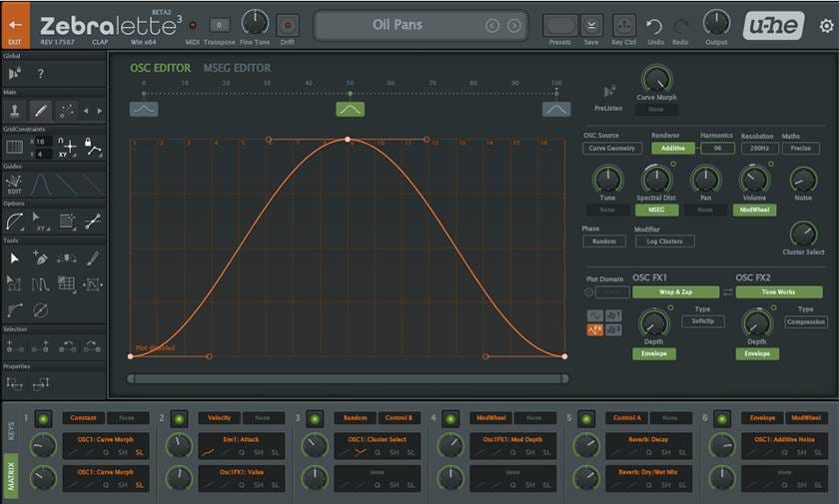The height and width of the screenshot is (504, 839).
Task: Click the curve arc option icon
Action: (14, 222)
